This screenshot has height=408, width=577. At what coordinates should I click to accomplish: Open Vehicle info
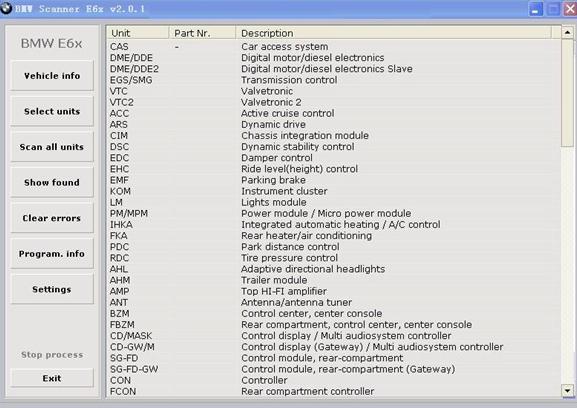(52, 75)
